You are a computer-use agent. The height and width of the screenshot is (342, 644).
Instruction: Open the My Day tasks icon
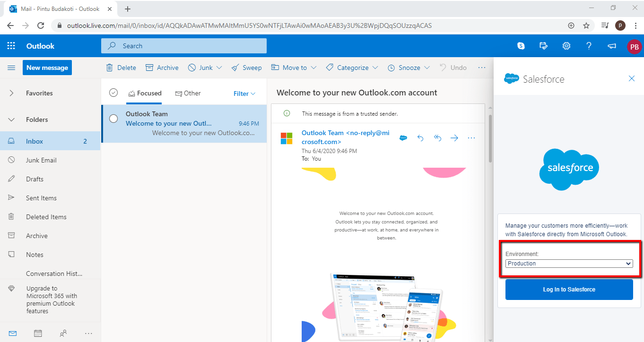click(x=544, y=46)
